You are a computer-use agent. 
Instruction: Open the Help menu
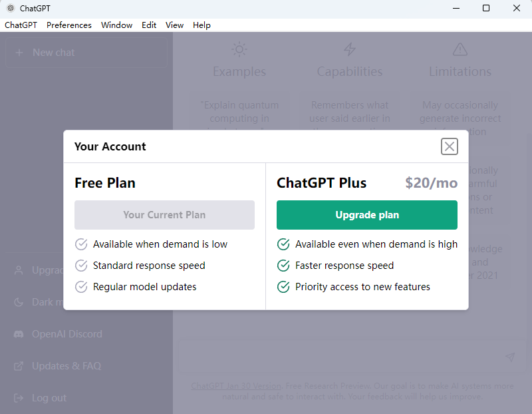tap(201, 25)
